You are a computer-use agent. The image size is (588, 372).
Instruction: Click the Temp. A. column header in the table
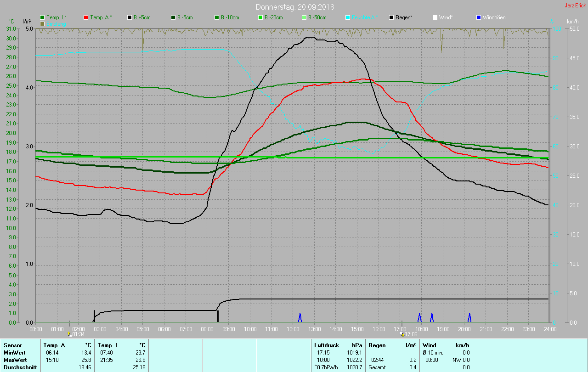[55, 345]
